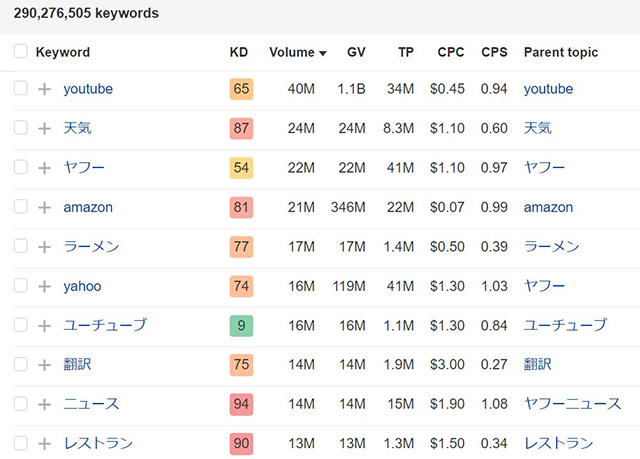
Task: Open the ユーチューブ keyword link
Action: [105, 325]
